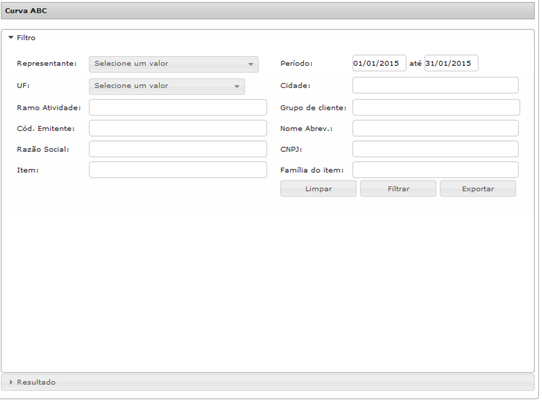Click the Ramo Atividade label
Viewport: 542px width, 401px height.
click(49, 108)
